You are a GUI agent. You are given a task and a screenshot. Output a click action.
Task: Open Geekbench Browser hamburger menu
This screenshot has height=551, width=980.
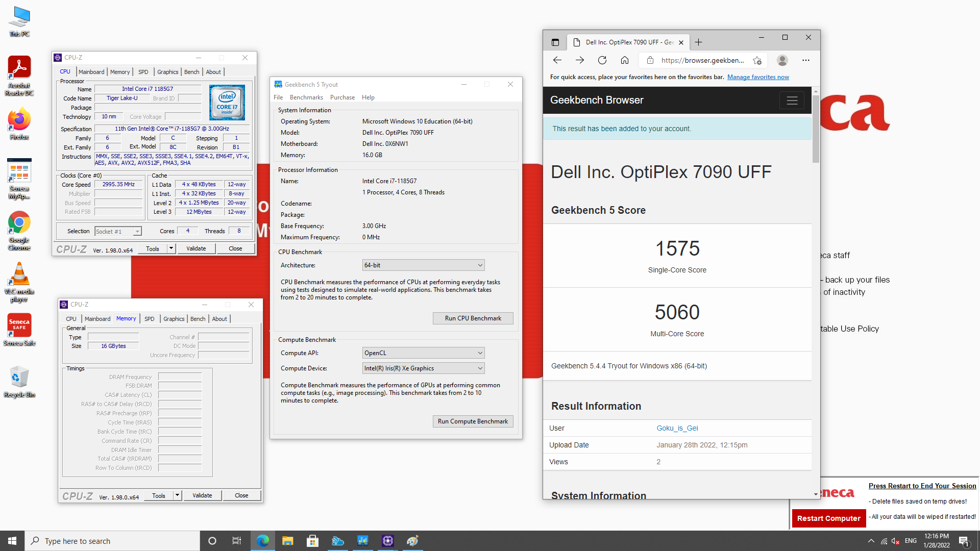pyautogui.click(x=792, y=101)
